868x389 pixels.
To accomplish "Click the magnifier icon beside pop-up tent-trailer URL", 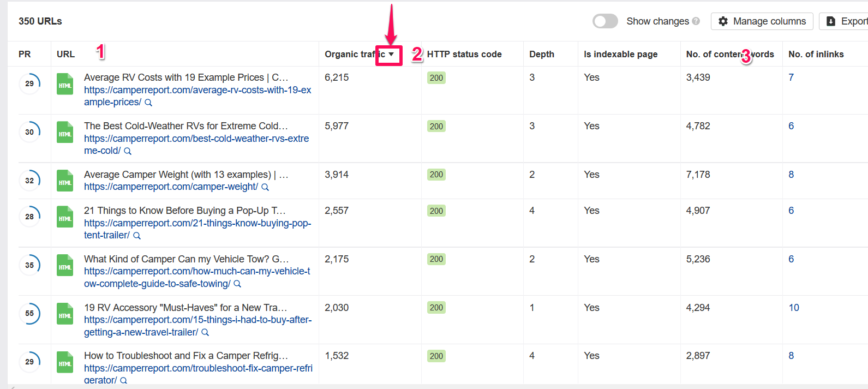I will click(137, 236).
